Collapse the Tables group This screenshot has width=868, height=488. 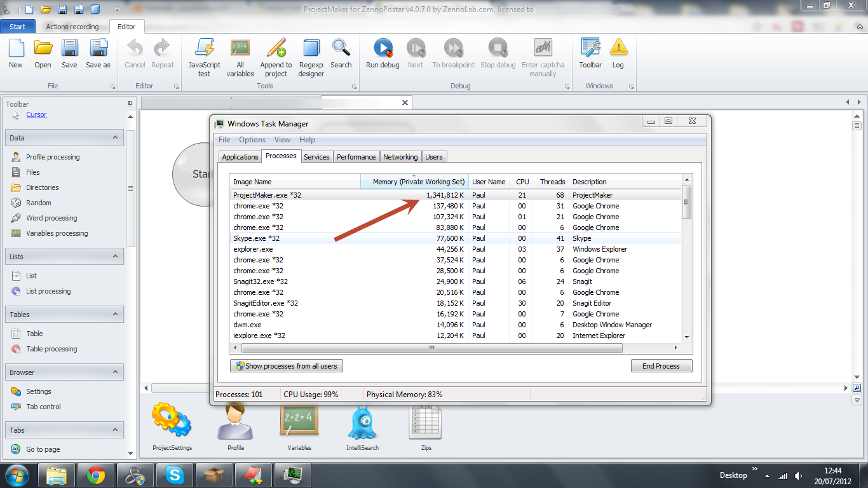pos(116,314)
